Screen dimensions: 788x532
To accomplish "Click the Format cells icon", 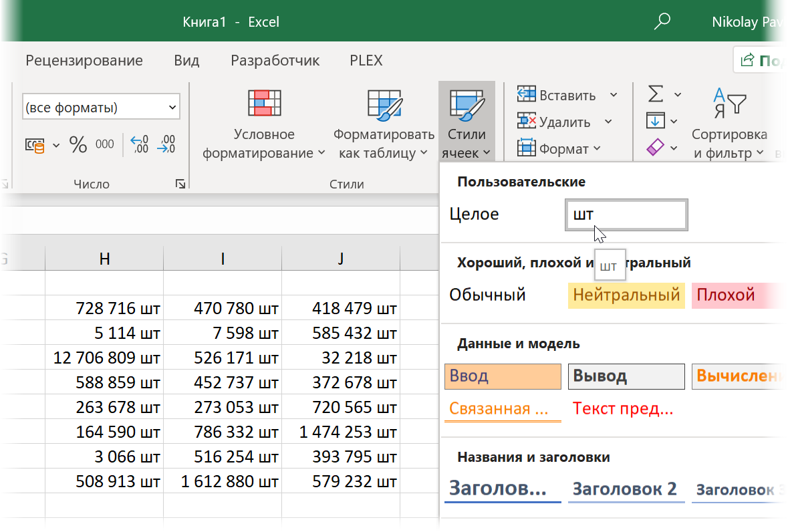I will click(x=526, y=148).
